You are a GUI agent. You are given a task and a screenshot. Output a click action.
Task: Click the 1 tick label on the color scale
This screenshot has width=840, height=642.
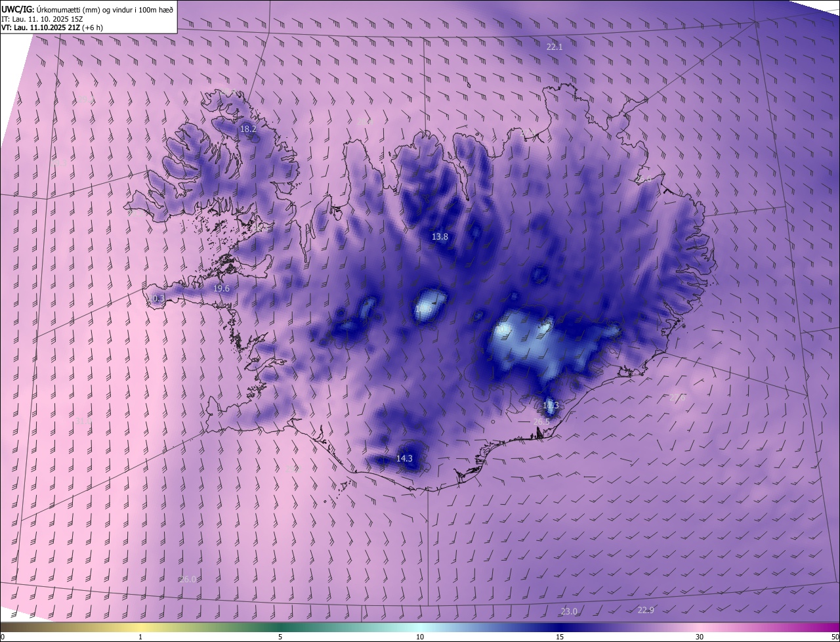(140, 637)
